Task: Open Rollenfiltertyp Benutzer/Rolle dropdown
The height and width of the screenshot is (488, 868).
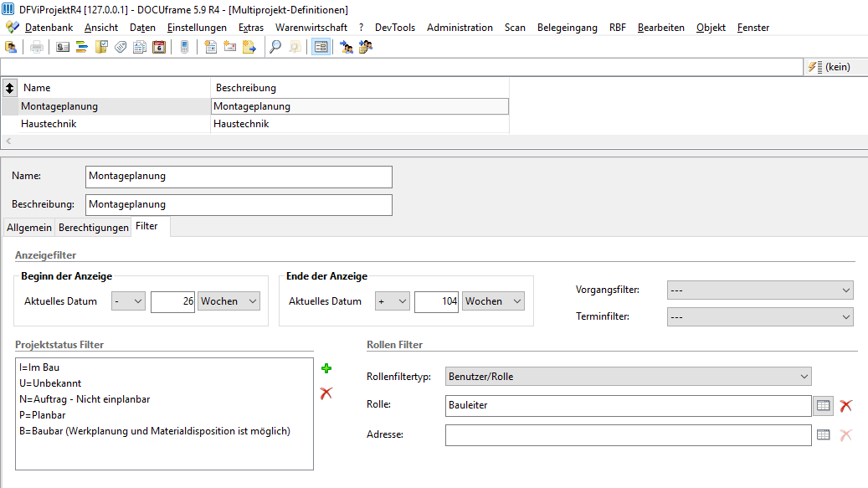Action: (629, 376)
